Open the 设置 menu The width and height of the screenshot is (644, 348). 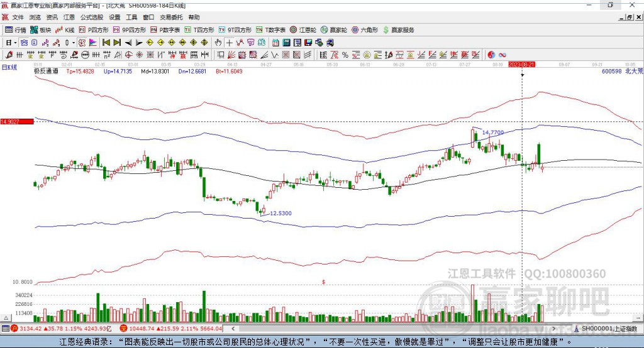[x=114, y=17]
